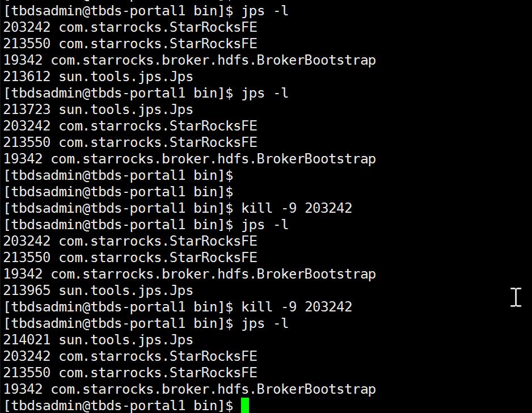Click the 'jps -l' command right above PID 213723
The image size is (532, 413).
[x=265, y=93]
